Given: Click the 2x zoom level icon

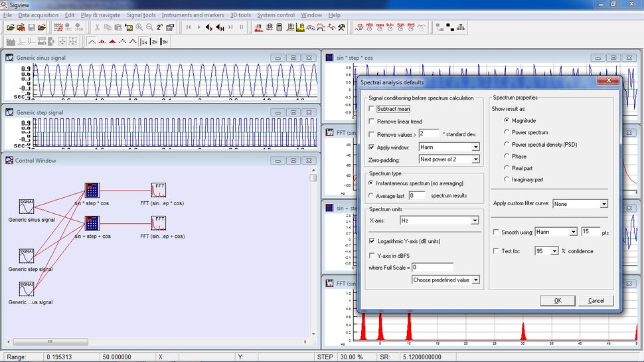Looking at the screenshot, I should pyautogui.click(x=155, y=41).
